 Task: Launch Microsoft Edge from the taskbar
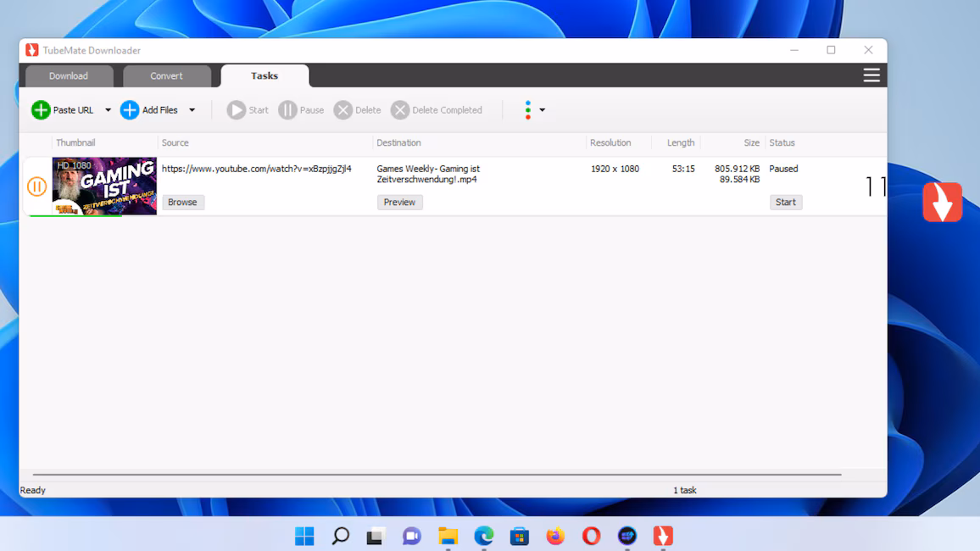[x=484, y=536]
